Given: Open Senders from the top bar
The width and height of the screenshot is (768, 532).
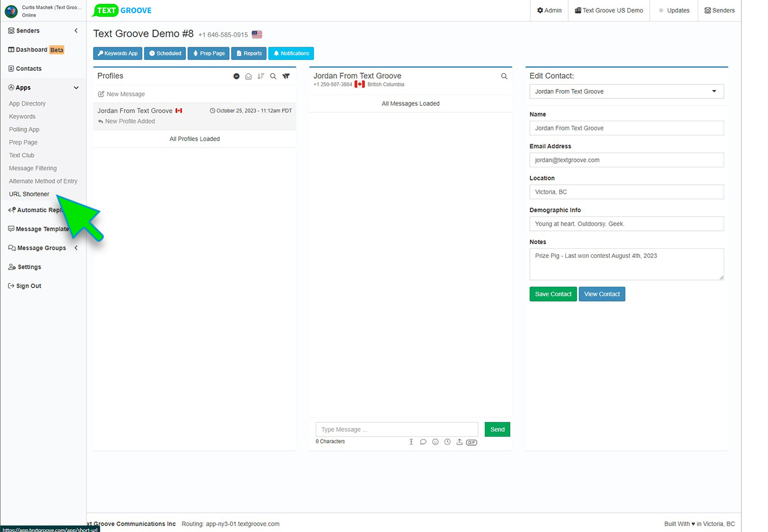Looking at the screenshot, I should coord(719,10).
